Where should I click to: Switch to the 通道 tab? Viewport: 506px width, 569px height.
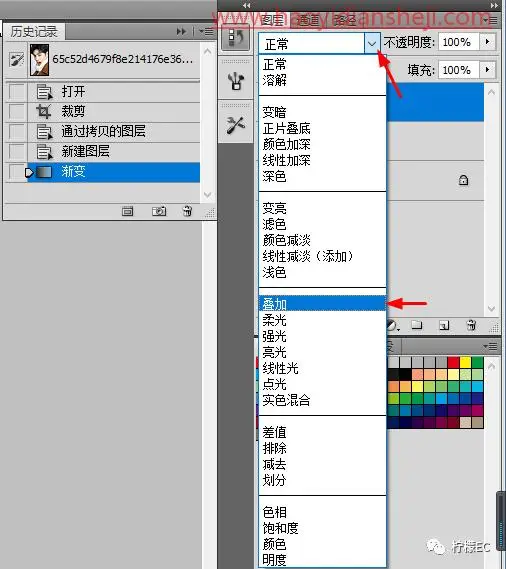(x=308, y=20)
